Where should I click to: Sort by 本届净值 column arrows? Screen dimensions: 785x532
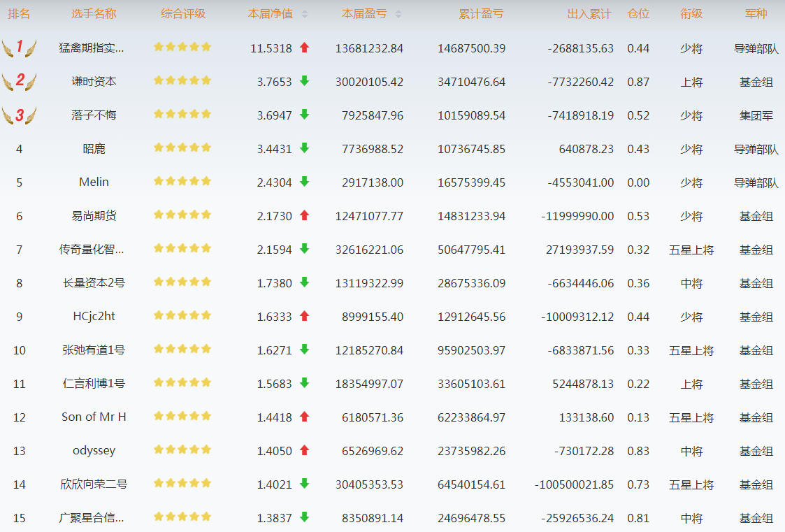305,15
